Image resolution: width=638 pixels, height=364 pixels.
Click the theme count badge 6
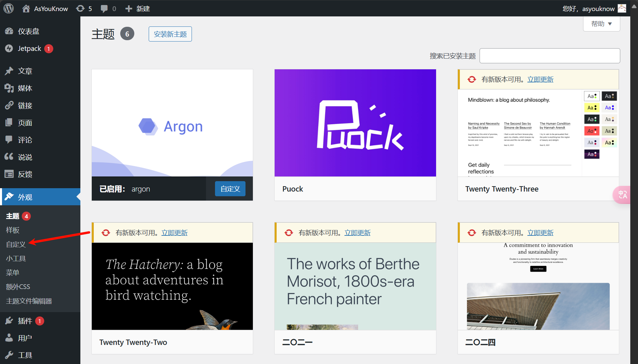tap(127, 34)
